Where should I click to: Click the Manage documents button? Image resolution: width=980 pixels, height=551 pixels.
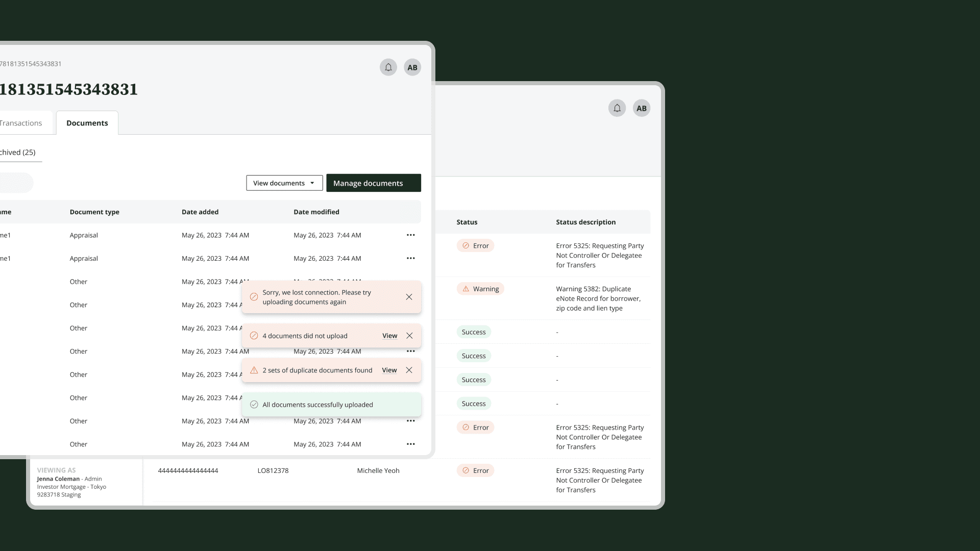(x=374, y=183)
